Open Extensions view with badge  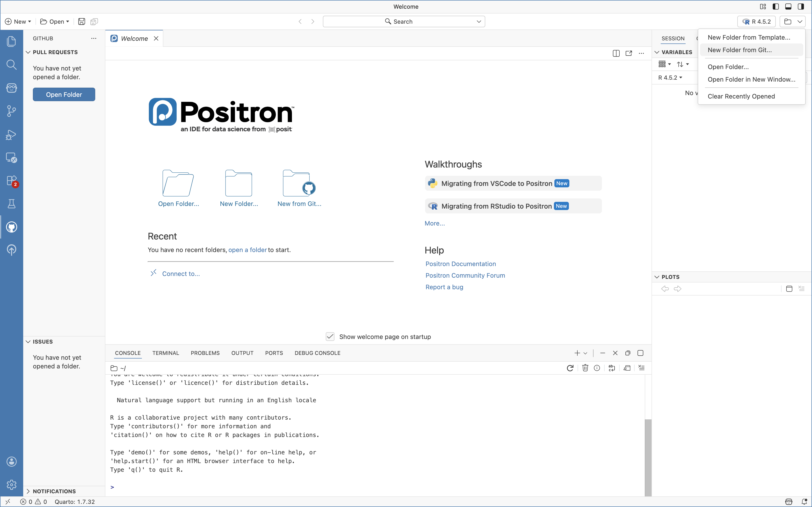click(11, 181)
